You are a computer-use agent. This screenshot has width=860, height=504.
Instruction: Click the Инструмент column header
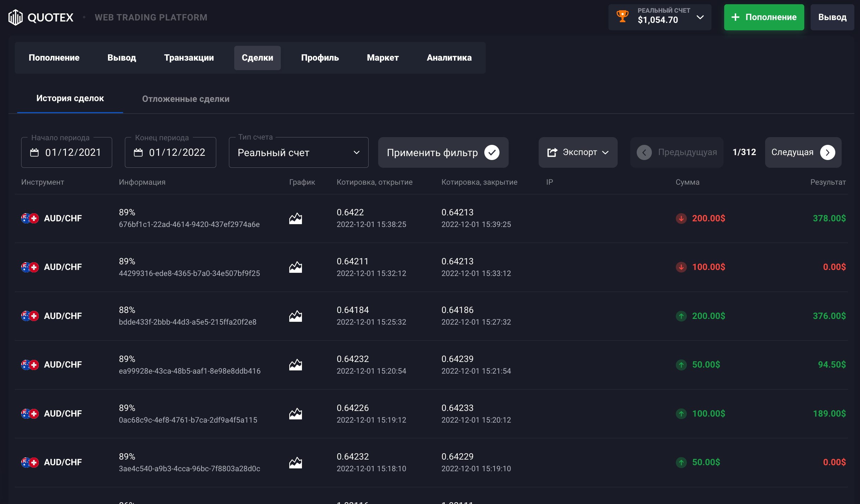[43, 182]
